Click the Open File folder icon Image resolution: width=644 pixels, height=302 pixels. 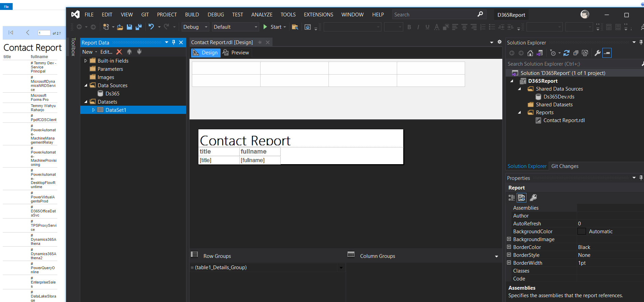pyautogui.click(x=120, y=27)
